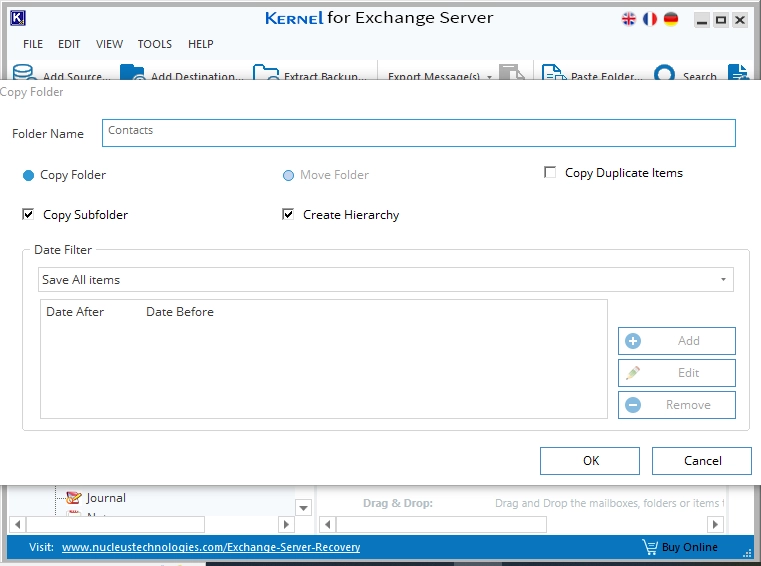Click the Kernel app logo icon
The width and height of the screenshot is (761, 566).
coord(17,18)
